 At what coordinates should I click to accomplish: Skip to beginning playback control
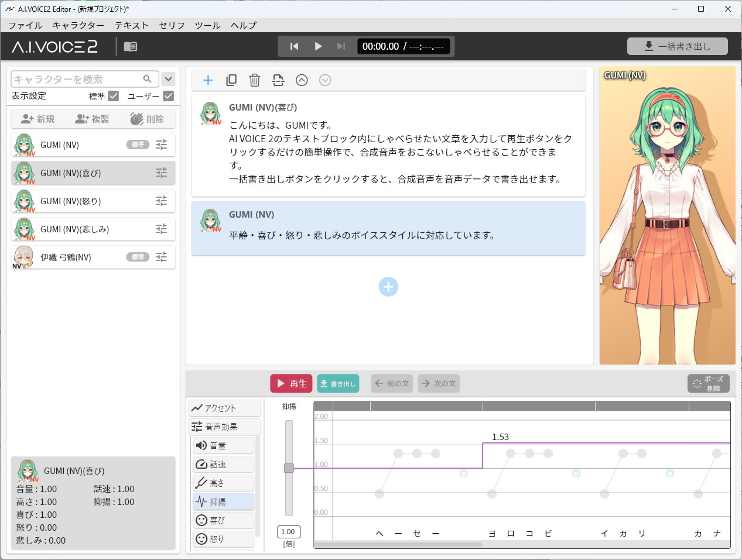295,46
